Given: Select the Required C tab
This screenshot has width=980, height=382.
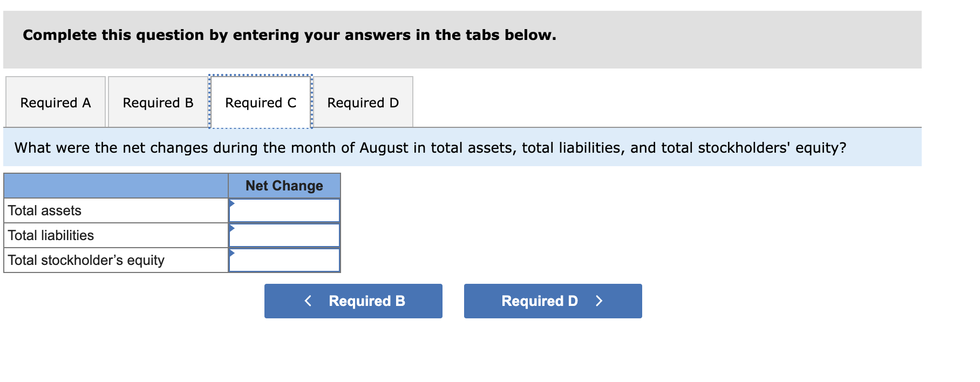Looking at the screenshot, I should click(261, 103).
